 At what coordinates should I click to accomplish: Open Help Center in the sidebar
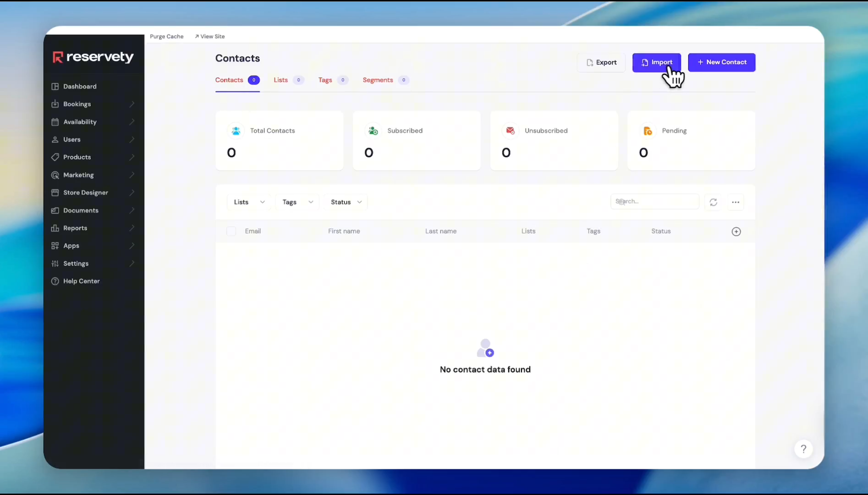pos(81,281)
